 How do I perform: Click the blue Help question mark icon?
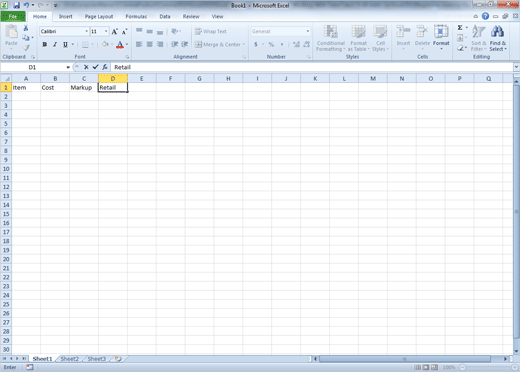pyautogui.click(x=485, y=16)
